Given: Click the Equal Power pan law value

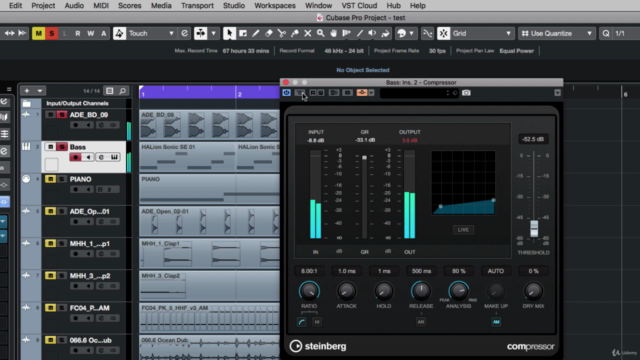Looking at the screenshot, I should click(x=516, y=51).
